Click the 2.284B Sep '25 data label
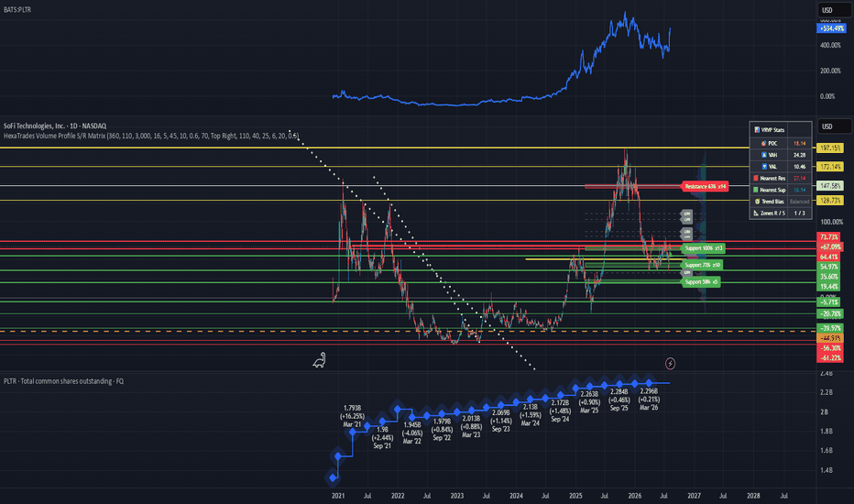854x504 pixels. coord(619,400)
